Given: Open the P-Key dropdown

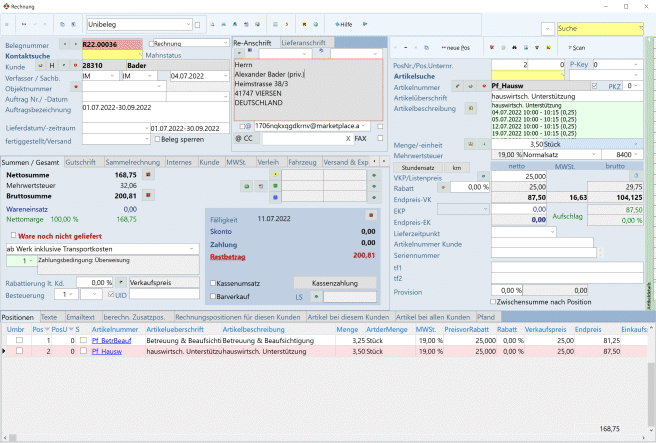Looking at the screenshot, I should [x=636, y=64].
